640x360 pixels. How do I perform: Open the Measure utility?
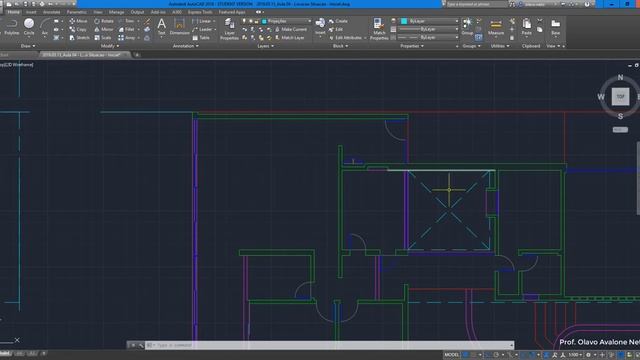point(496,27)
